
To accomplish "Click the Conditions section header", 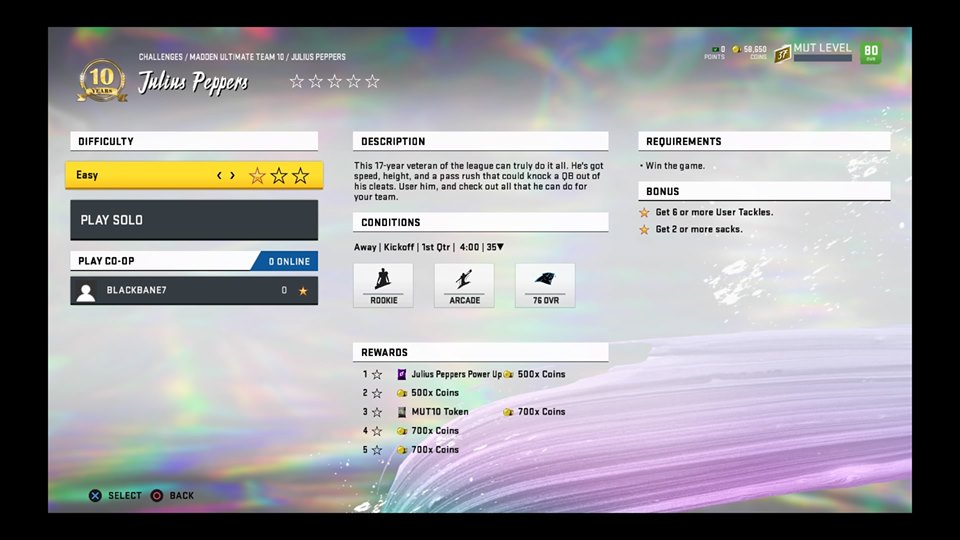I will click(x=481, y=222).
